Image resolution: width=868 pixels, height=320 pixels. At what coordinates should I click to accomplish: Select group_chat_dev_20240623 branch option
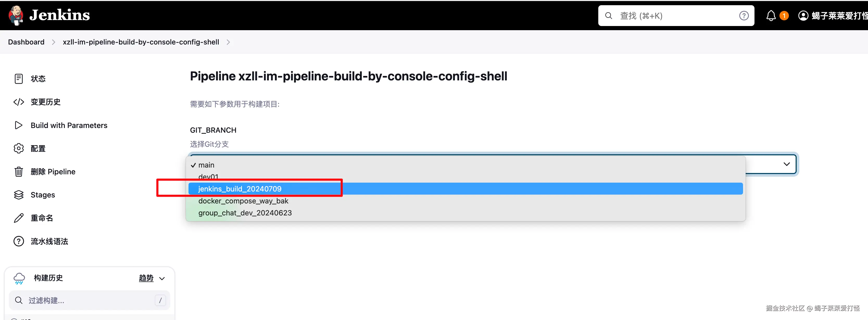pos(245,213)
